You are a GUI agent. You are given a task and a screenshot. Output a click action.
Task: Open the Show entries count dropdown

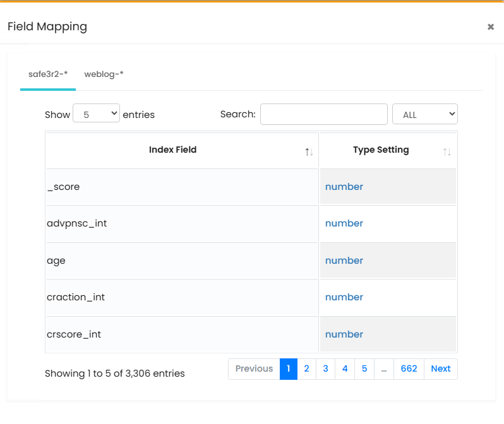coord(97,113)
